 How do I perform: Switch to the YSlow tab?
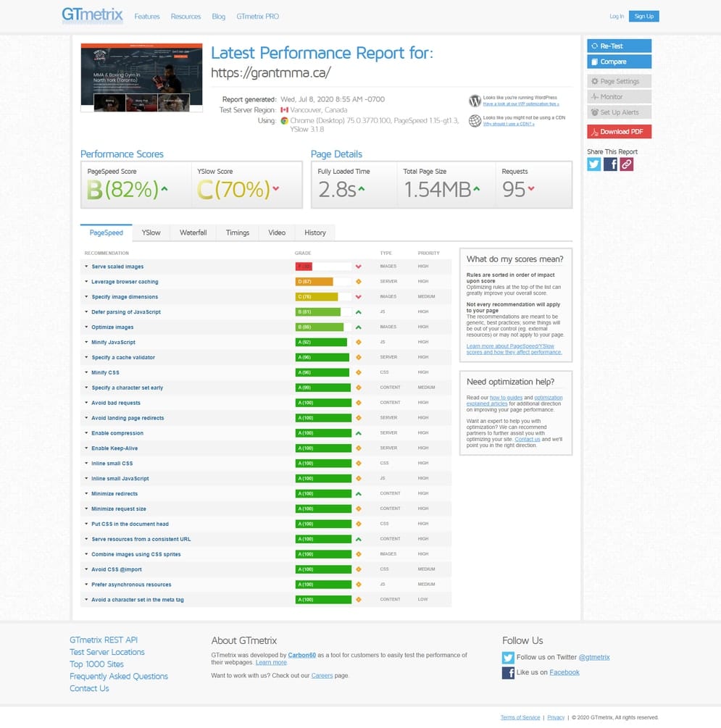tap(151, 233)
